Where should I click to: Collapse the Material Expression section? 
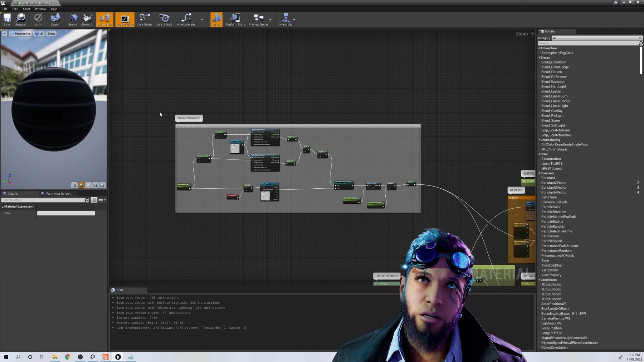click(x=3, y=206)
